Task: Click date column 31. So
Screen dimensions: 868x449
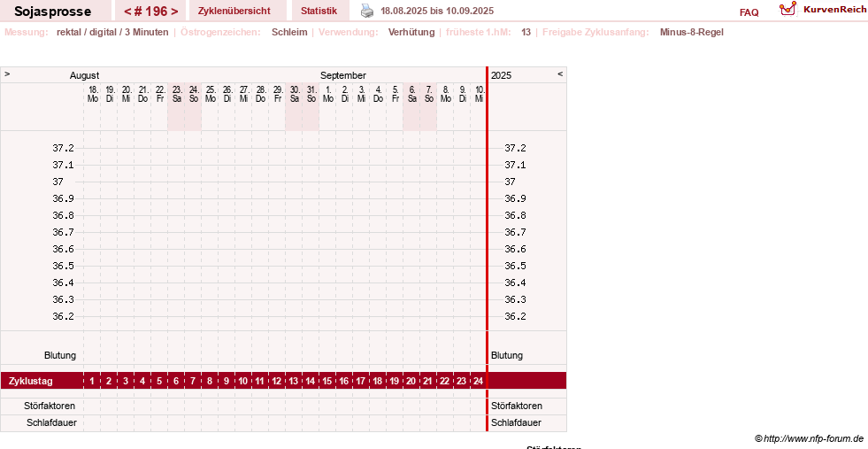Action: (311, 94)
